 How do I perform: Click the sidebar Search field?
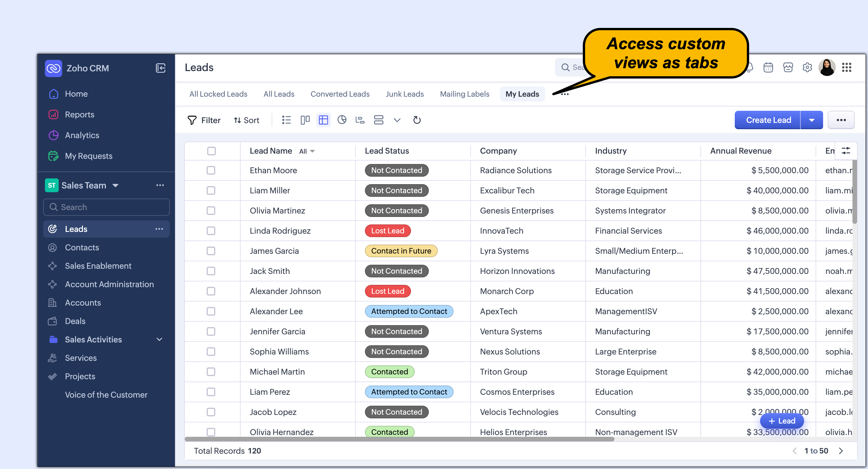pos(106,207)
